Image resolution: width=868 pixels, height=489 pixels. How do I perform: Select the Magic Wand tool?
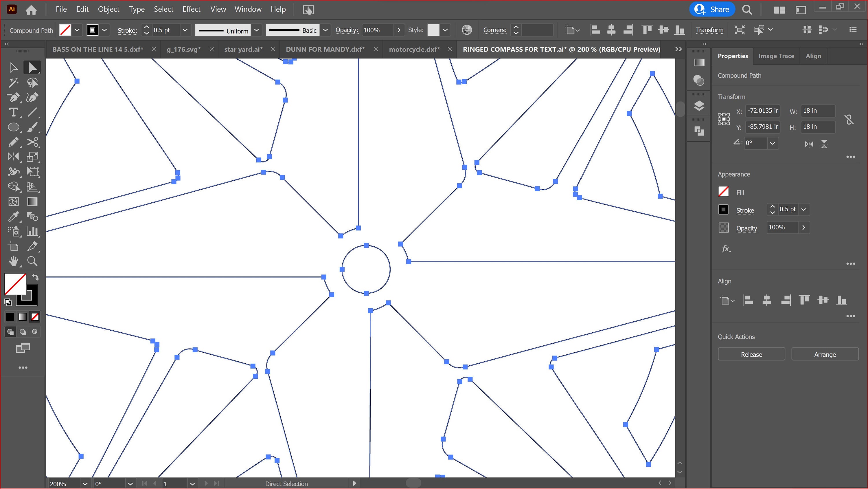click(x=14, y=82)
